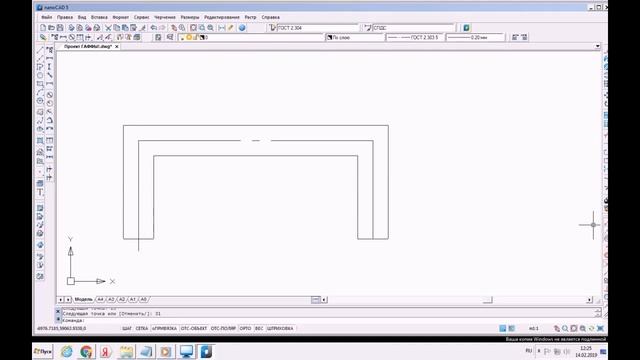The image size is (640, 360).
Task: Switch to the Модель tab
Action: point(84,300)
